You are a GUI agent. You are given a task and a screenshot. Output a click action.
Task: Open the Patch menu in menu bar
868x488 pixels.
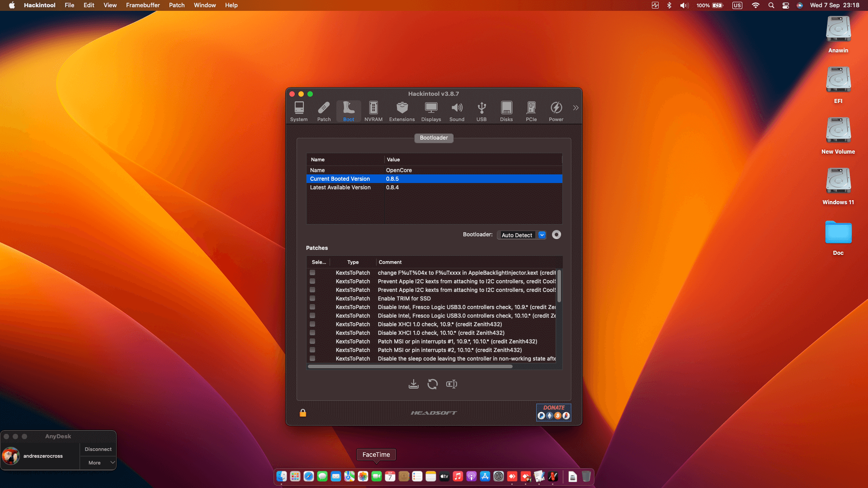[x=177, y=5]
